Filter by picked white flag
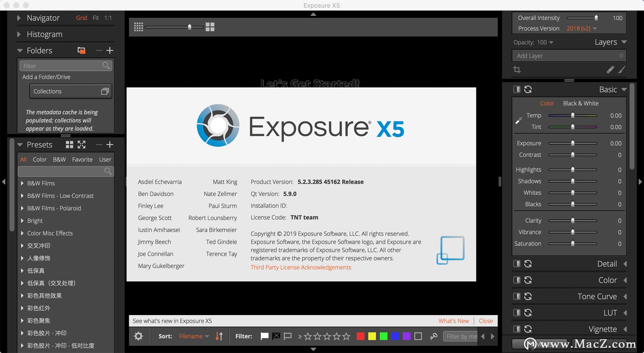The image size is (644, 353). pyautogui.click(x=265, y=336)
